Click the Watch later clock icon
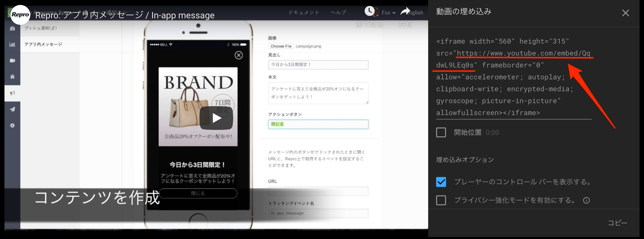This screenshot has width=644, height=239. point(369,11)
